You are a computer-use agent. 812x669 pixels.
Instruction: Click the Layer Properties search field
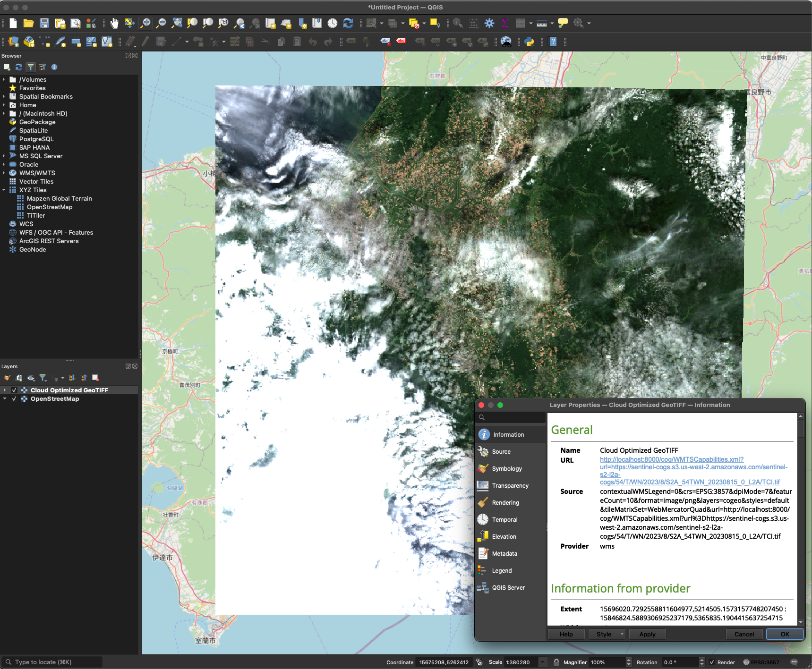511,417
